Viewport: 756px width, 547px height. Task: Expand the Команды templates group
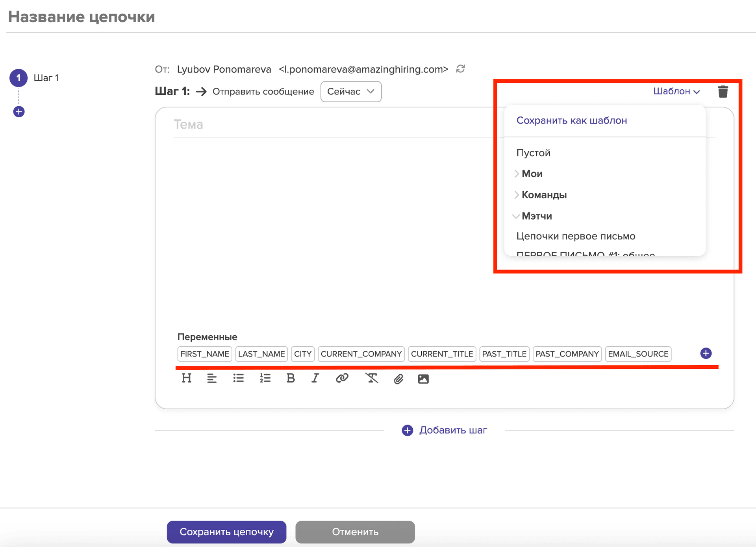pyautogui.click(x=543, y=195)
